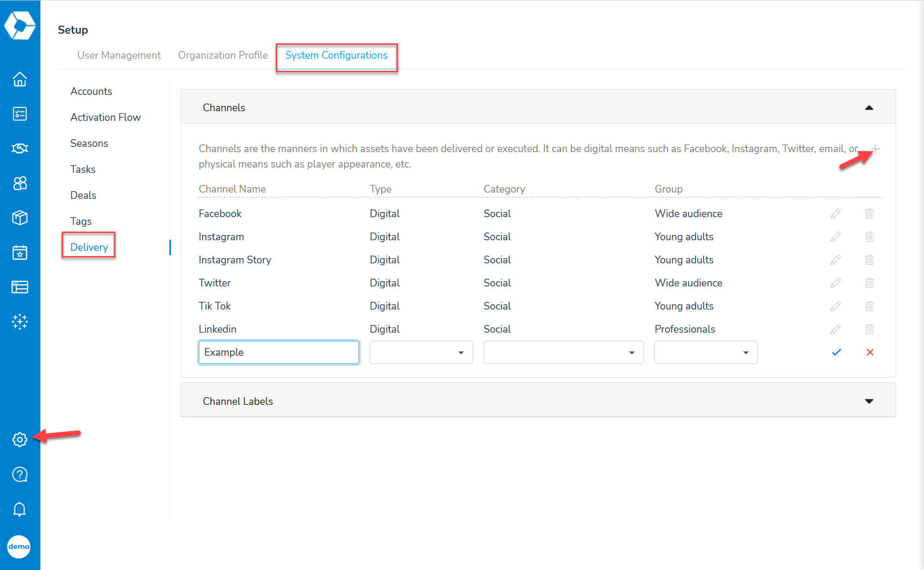The image size is (924, 570).
Task: Delete the Instagram Story channel
Action: pos(870,260)
